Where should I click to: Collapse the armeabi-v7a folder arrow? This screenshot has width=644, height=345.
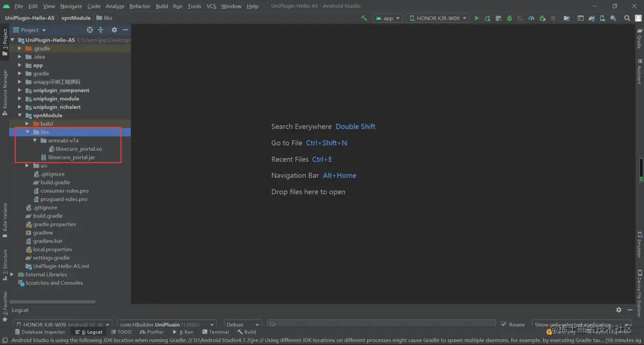pos(35,141)
